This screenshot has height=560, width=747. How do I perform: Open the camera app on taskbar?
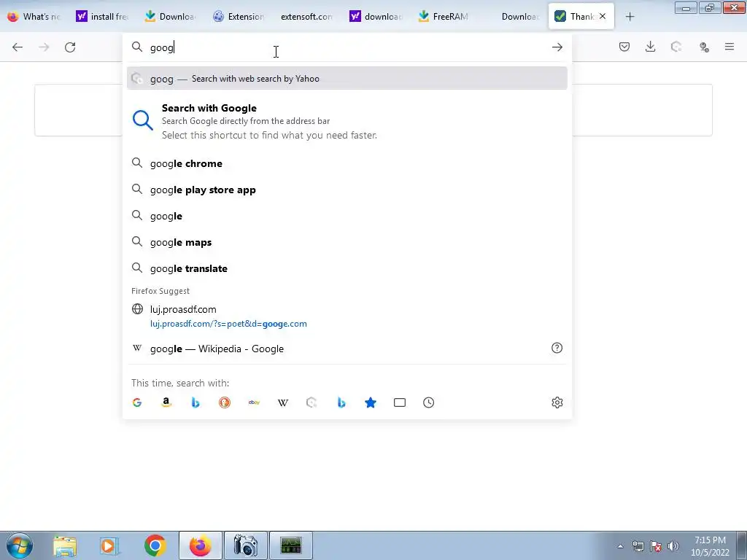(245, 545)
